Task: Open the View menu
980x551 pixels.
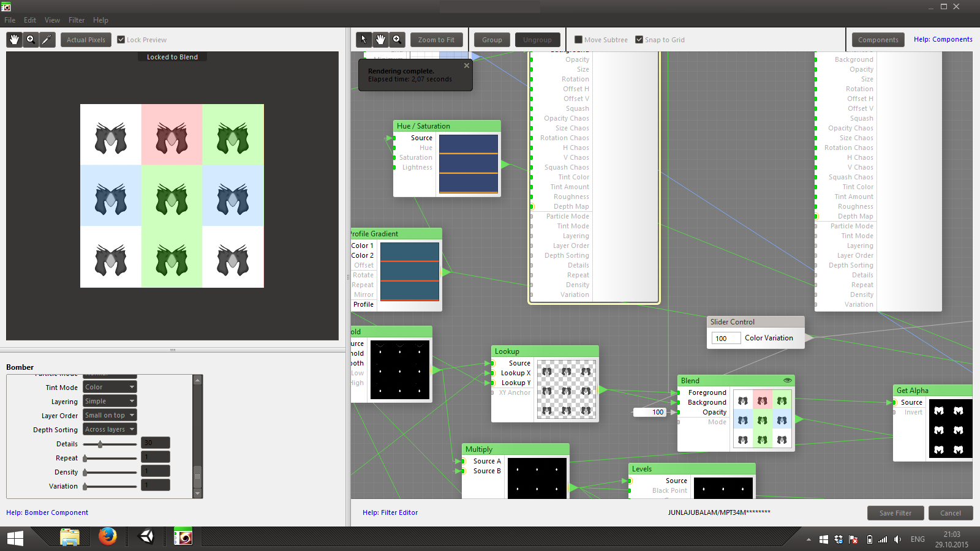Action: [x=52, y=20]
